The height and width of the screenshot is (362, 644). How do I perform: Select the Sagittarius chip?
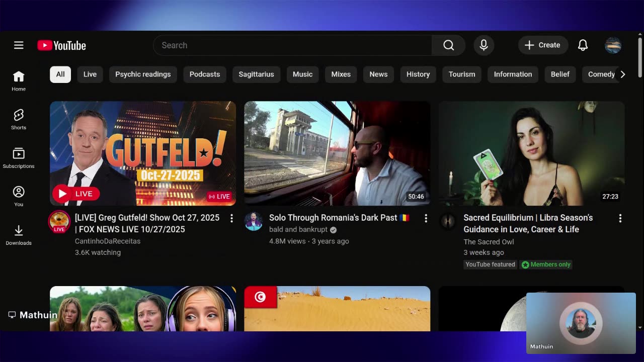click(x=256, y=74)
